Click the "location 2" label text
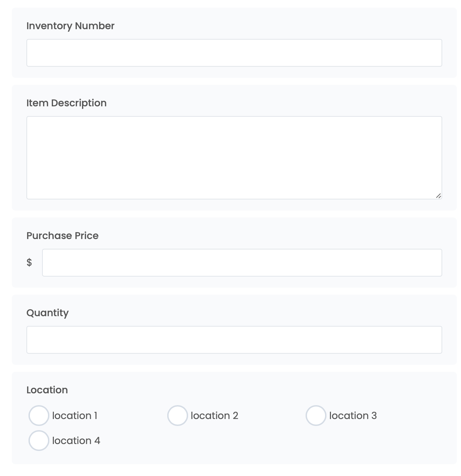 214,416
